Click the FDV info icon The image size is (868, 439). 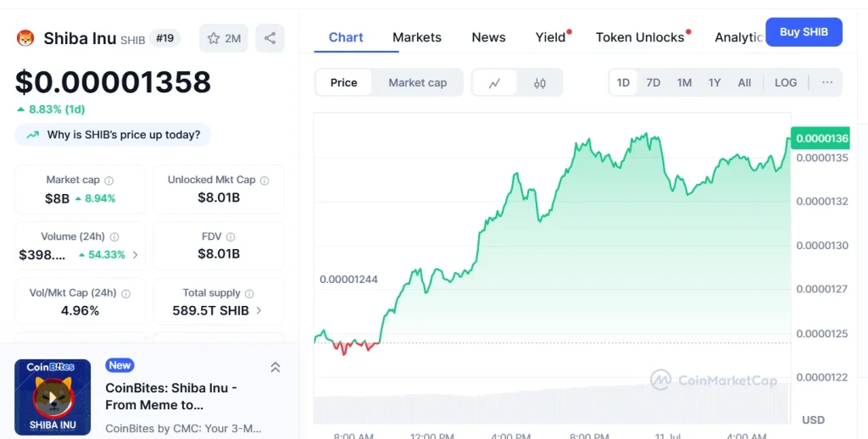coord(231,237)
